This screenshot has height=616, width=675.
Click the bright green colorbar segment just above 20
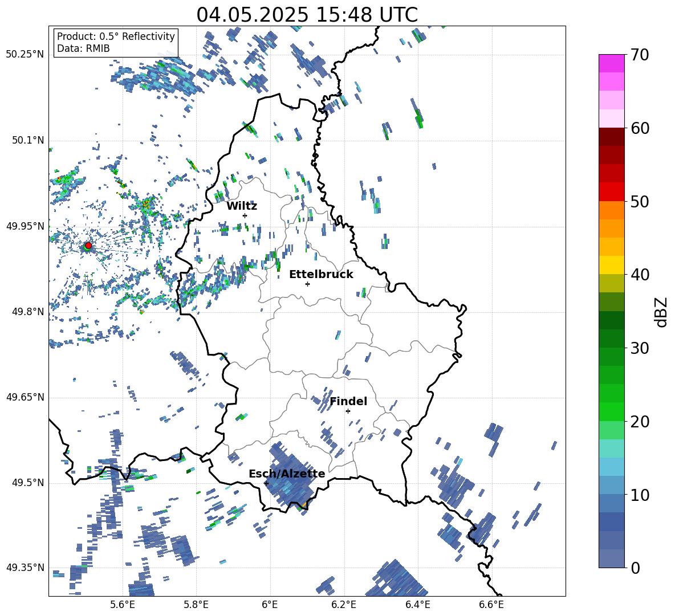(611, 411)
